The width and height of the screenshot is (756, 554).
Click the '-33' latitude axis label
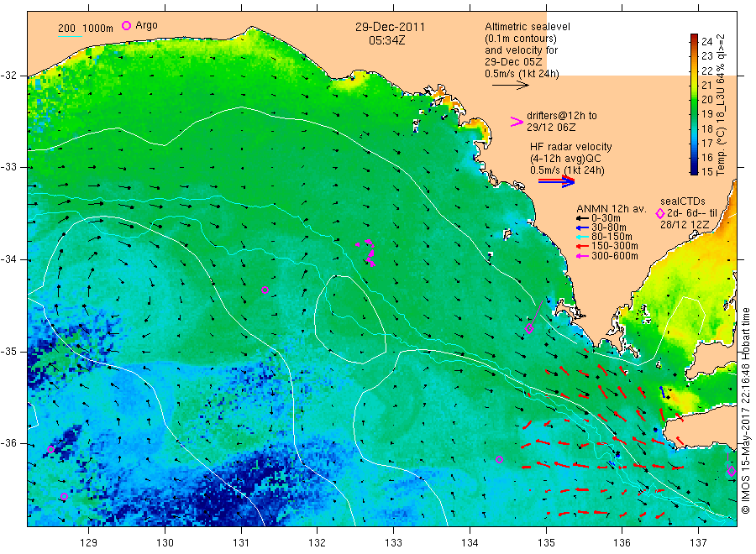coord(8,167)
